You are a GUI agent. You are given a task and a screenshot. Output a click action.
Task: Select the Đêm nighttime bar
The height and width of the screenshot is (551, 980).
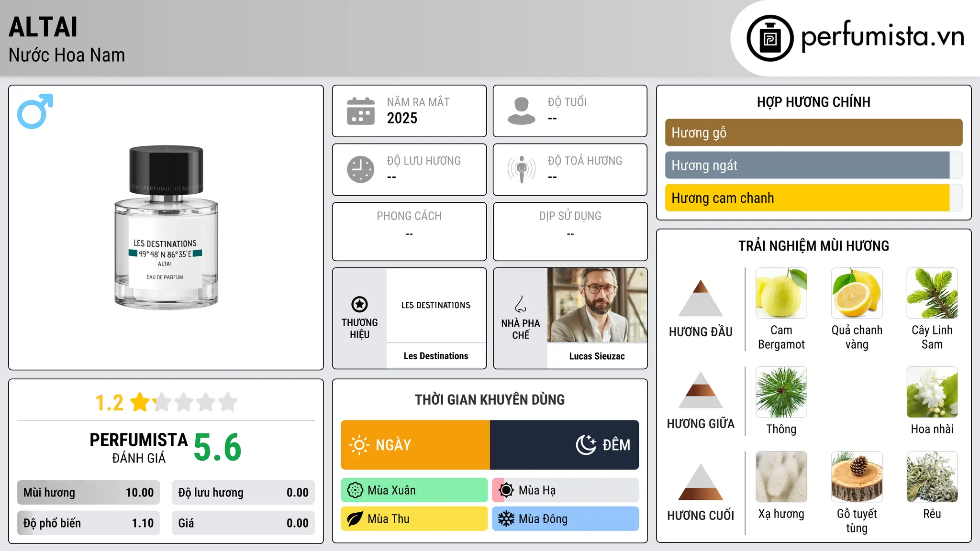click(x=565, y=445)
